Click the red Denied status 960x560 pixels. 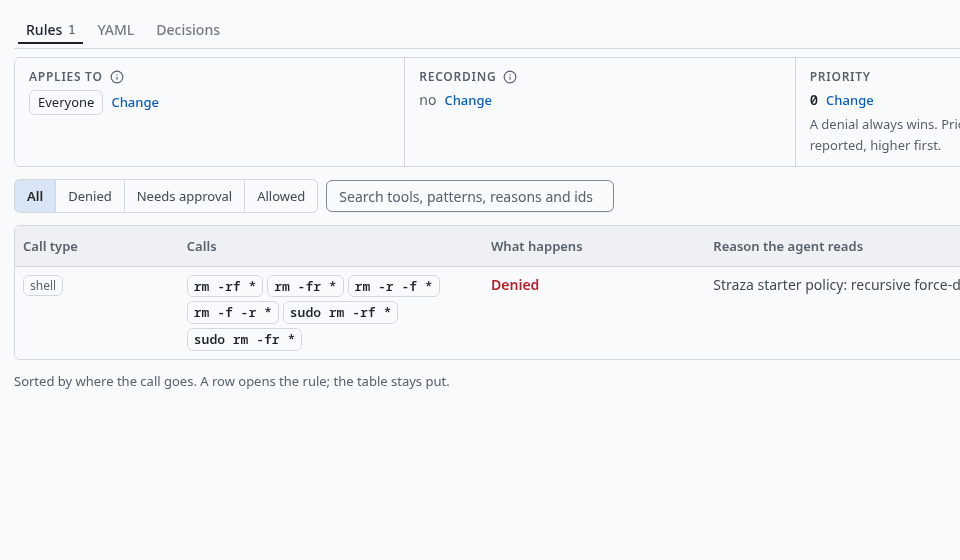point(515,285)
